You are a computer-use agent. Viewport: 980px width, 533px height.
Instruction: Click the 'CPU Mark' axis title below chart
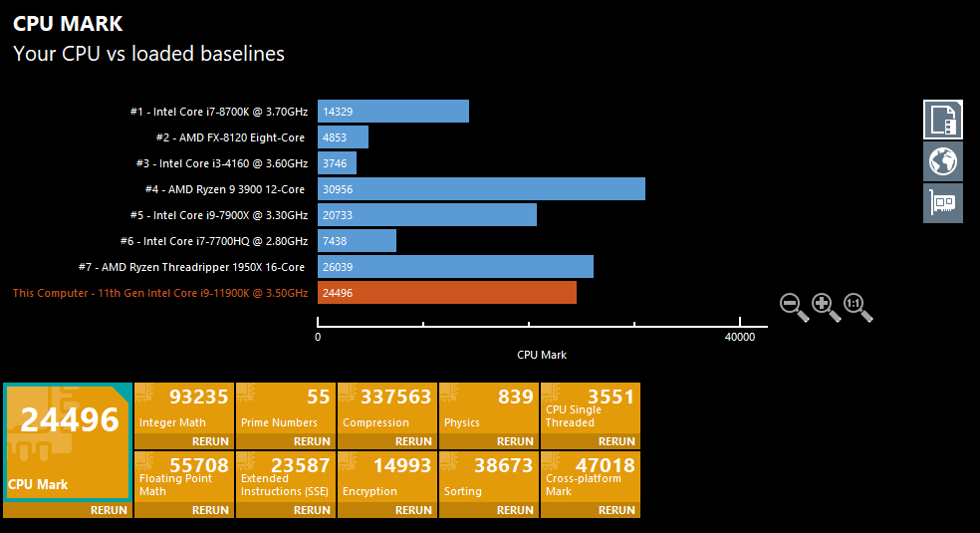(x=542, y=355)
